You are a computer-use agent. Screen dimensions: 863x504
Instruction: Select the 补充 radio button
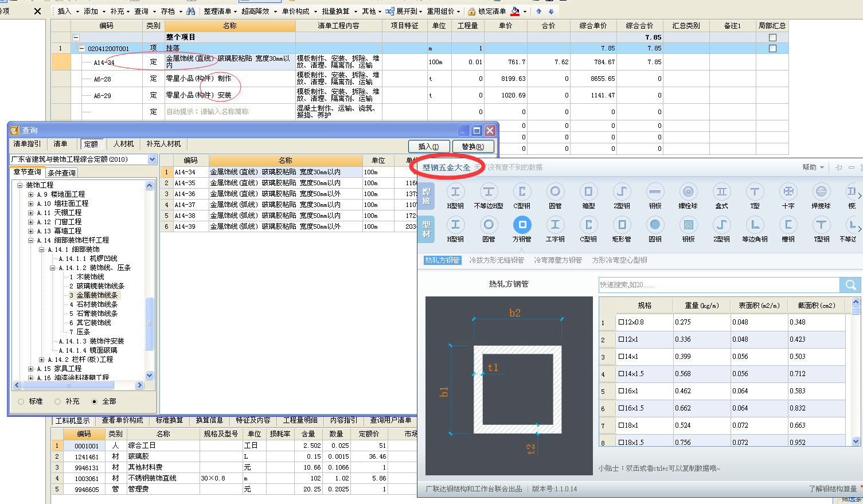pyautogui.click(x=58, y=401)
